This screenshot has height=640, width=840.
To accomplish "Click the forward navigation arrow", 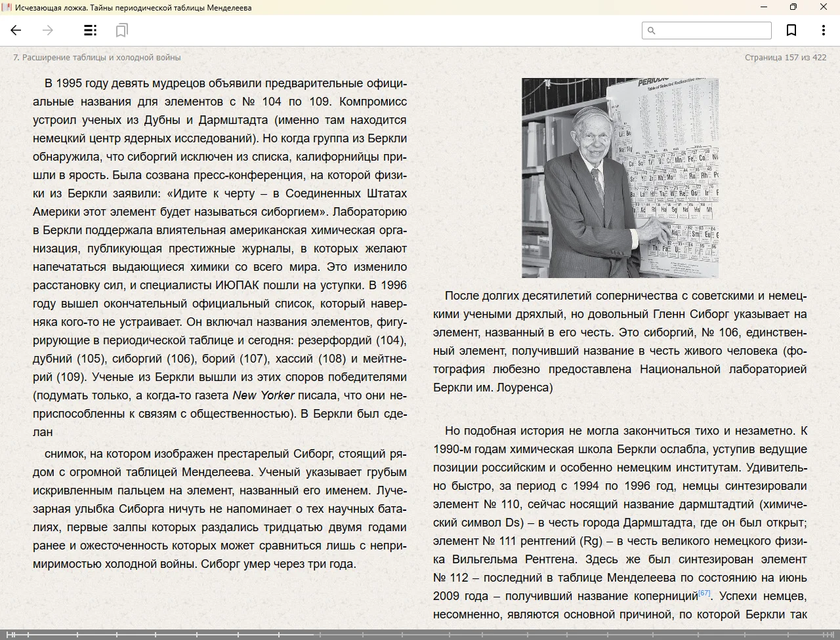I will pyautogui.click(x=48, y=30).
